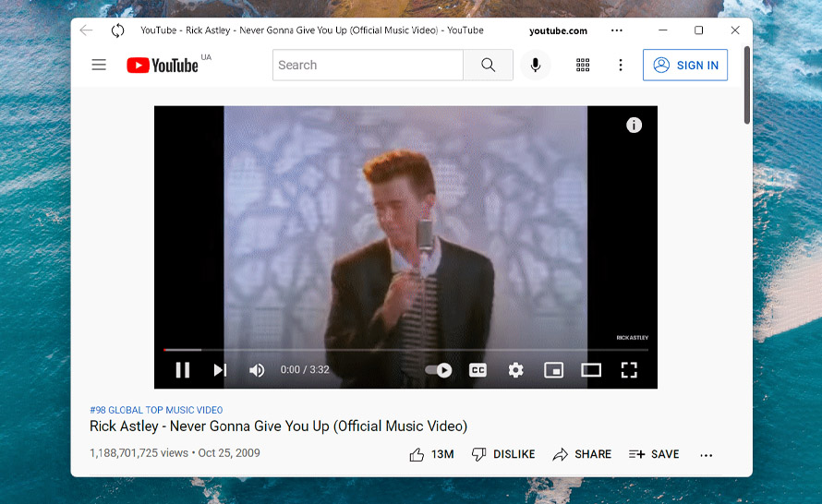
Task: Click the magnifier search button
Action: (x=488, y=65)
